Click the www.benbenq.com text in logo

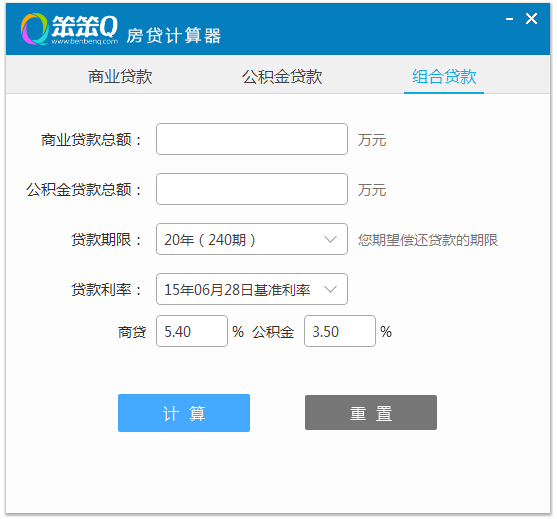85,42
